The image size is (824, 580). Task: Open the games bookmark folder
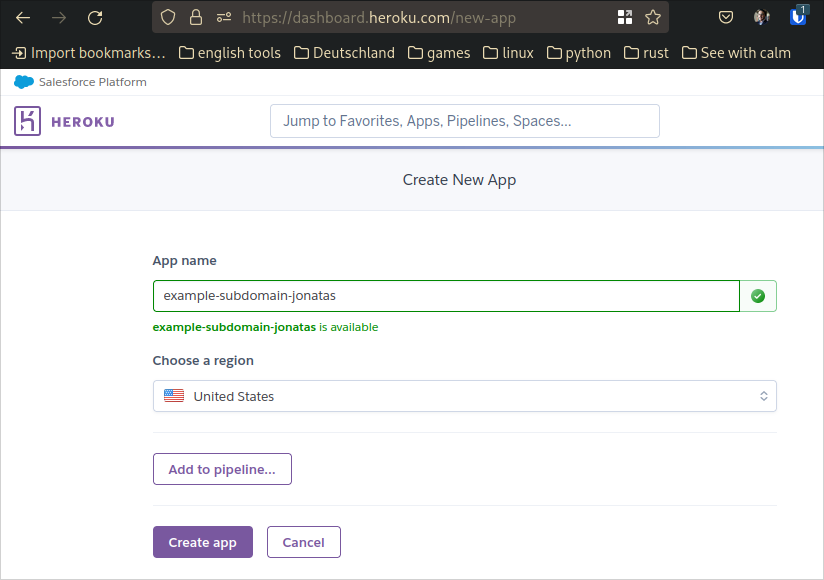point(439,53)
